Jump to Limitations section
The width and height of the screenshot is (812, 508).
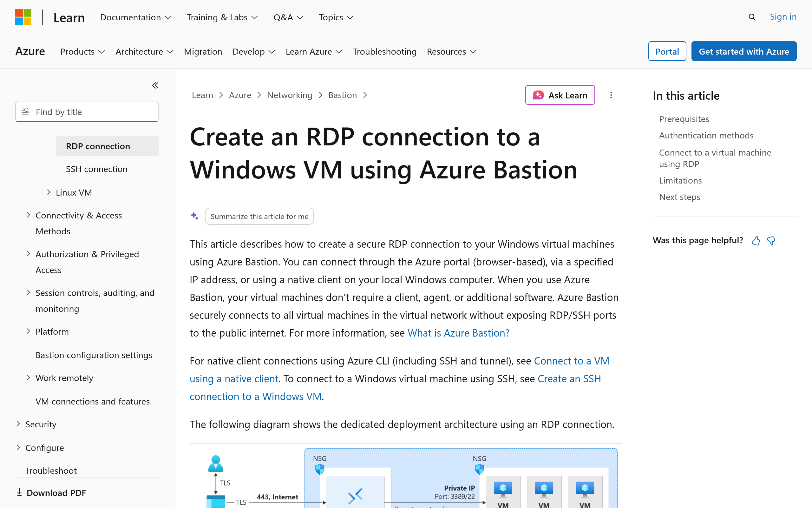680,180
